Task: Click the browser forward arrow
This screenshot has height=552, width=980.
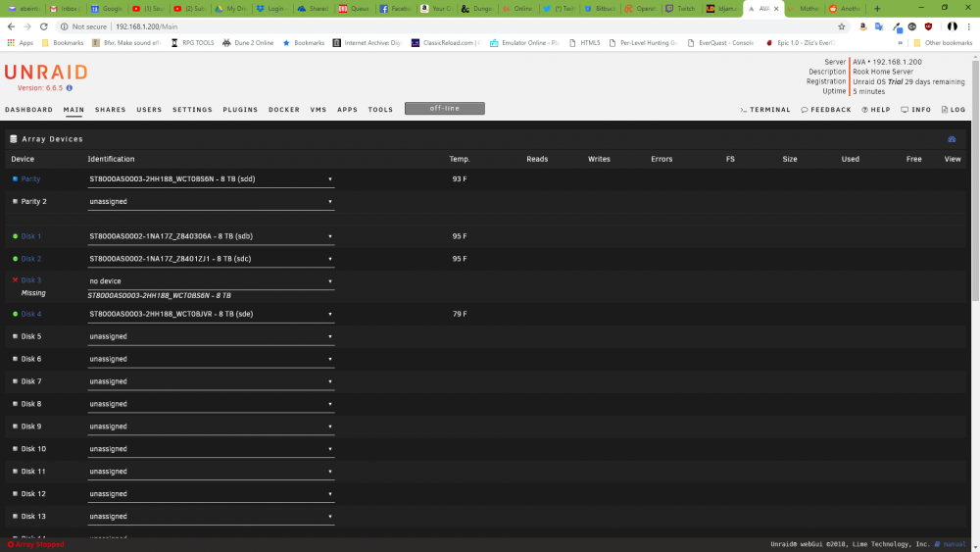Action: [27, 26]
